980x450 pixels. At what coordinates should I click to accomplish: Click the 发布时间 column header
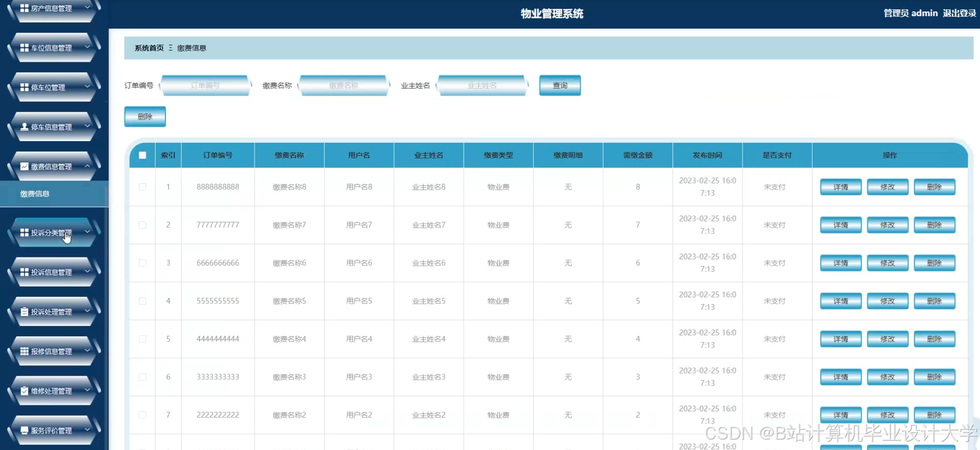tap(707, 155)
